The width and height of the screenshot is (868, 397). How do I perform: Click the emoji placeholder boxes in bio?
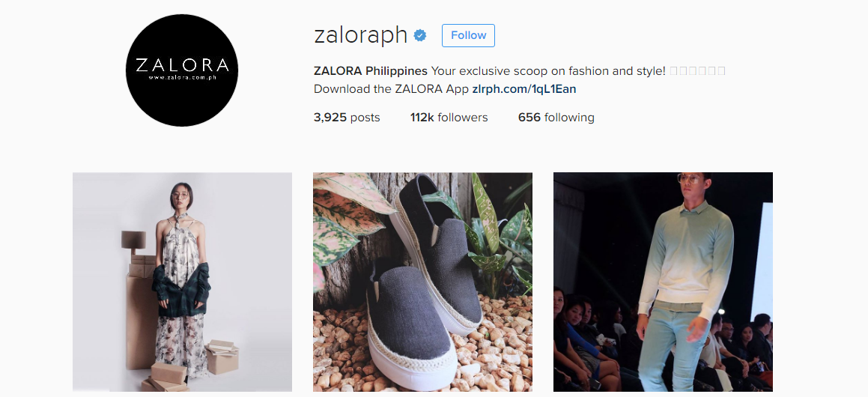[697, 71]
